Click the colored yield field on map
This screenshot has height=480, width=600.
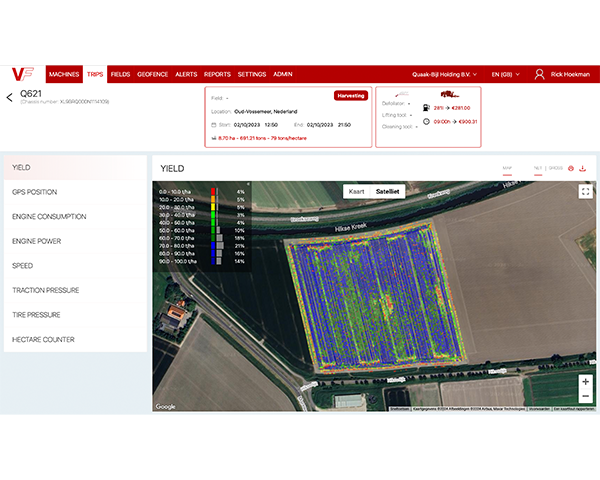point(377,296)
